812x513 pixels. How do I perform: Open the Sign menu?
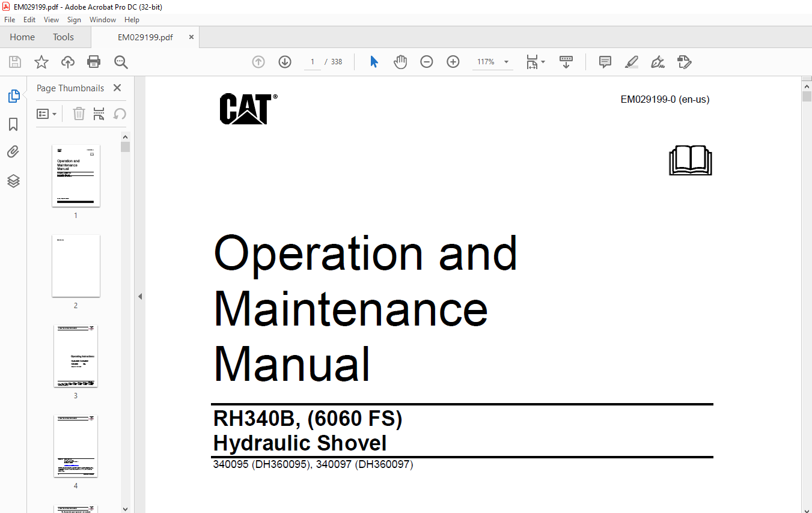point(74,20)
